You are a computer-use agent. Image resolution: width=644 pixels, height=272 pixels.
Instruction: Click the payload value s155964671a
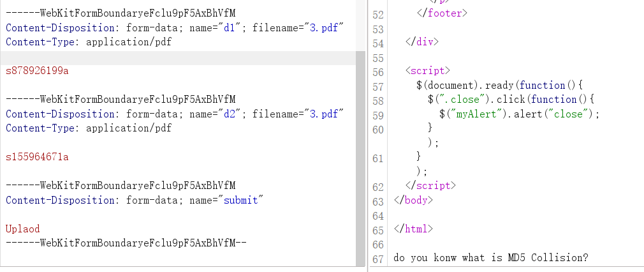(37, 157)
